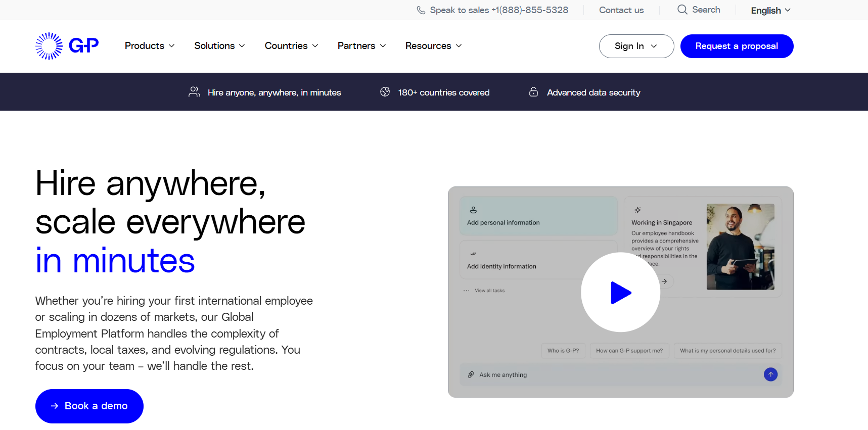Expand the Countries menu chevron
Screen dimensions: 868x430
[315, 46]
